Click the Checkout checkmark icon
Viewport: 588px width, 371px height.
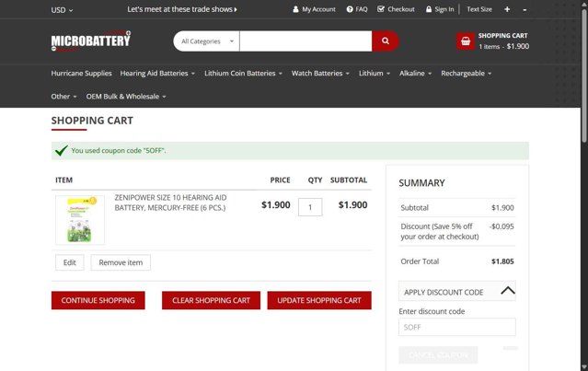[381, 9]
